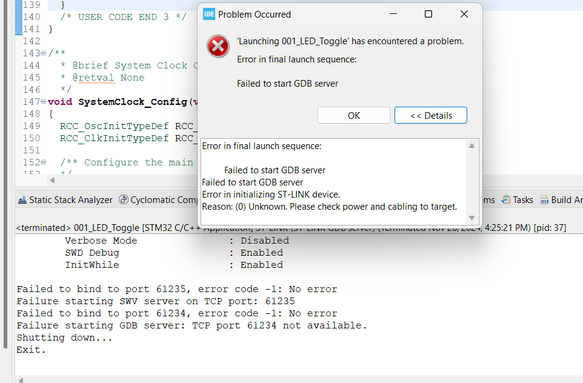Click 'RCC_ClkInitTypeDef' on line 150

click(115, 138)
